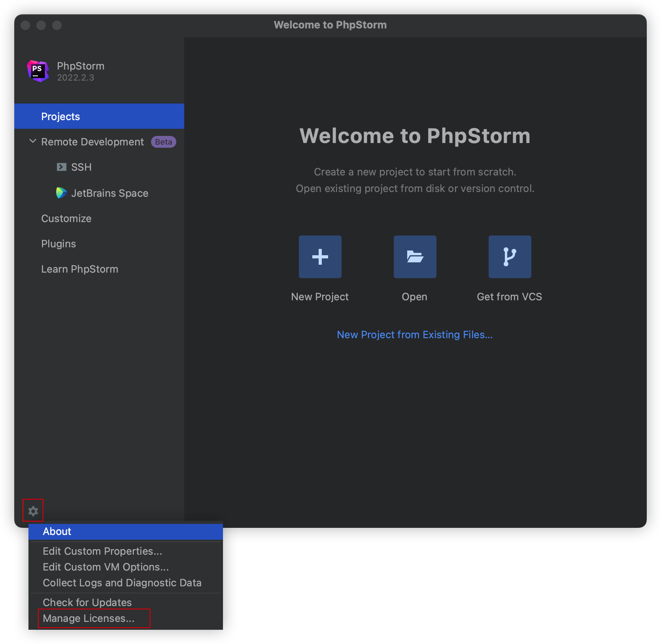Click the New Project plus icon
The height and width of the screenshot is (644, 661).
[320, 257]
